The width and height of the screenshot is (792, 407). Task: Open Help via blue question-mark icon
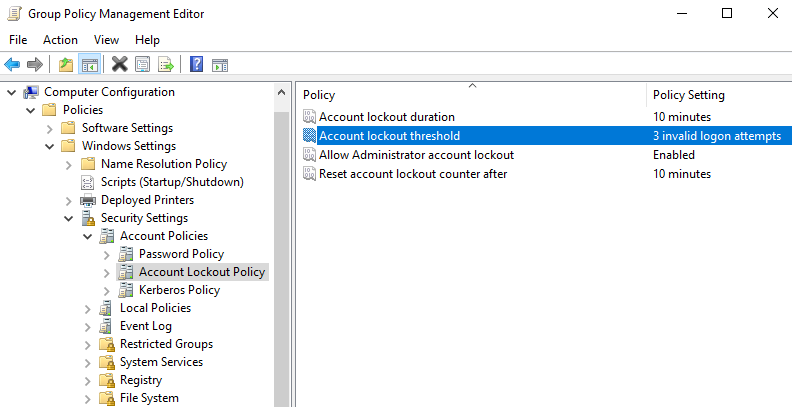click(196, 64)
